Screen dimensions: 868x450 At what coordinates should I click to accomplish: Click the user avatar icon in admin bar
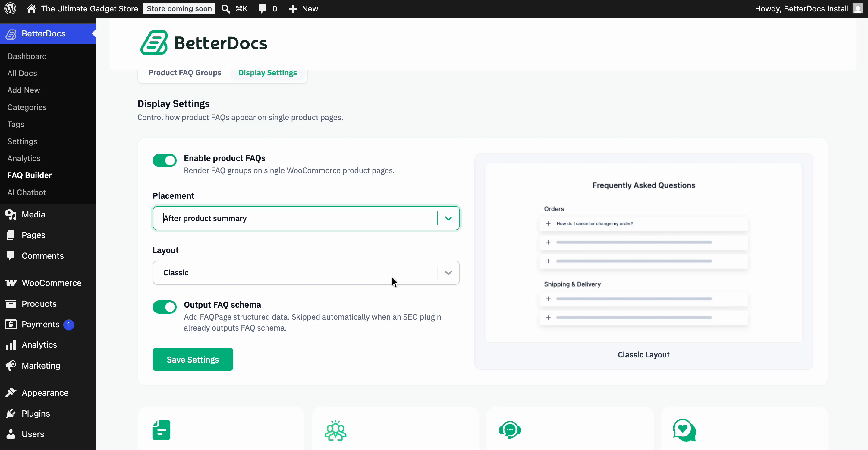click(x=857, y=8)
